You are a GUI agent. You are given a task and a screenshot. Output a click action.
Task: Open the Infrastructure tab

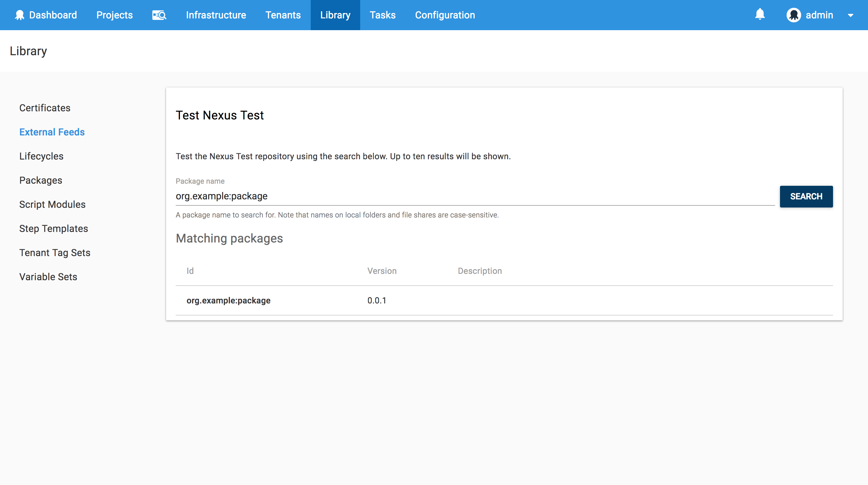(216, 15)
